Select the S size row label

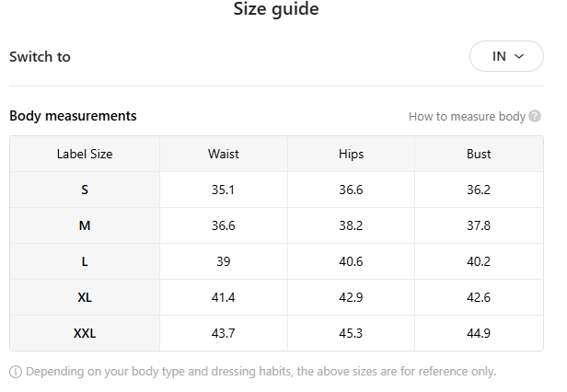[x=85, y=190]
